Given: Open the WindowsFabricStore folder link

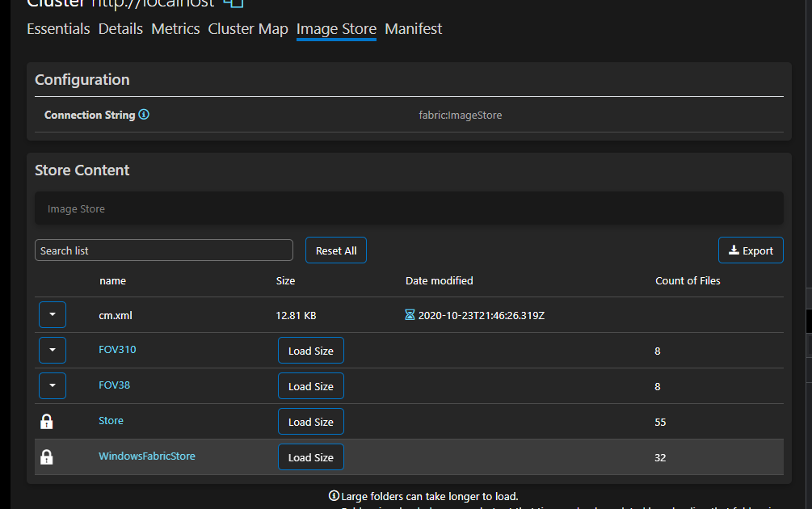Looking at the screenshot, I should pos(146,456).
